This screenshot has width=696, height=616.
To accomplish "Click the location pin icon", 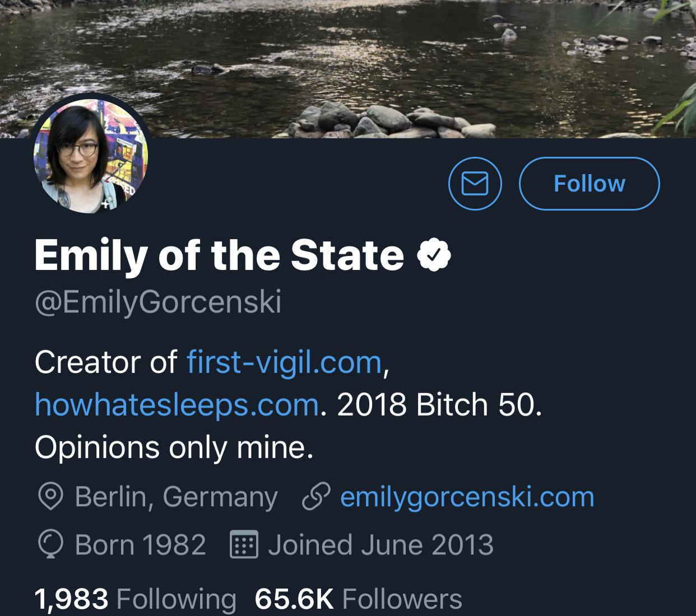I will pyautogui.click(x=49, y=497).
